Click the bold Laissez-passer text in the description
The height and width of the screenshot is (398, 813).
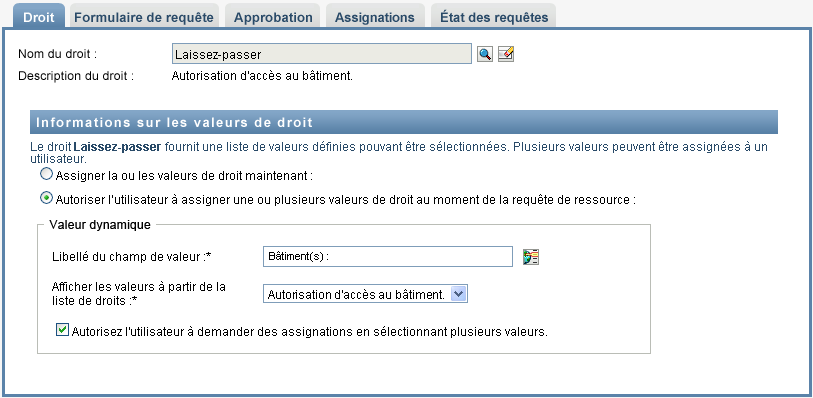tap(117, 147)
